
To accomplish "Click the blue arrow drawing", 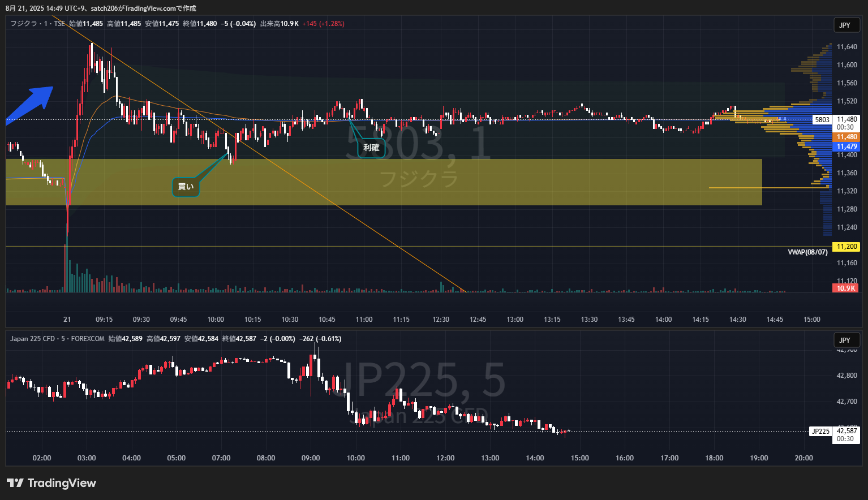I will tap(29, 105).
